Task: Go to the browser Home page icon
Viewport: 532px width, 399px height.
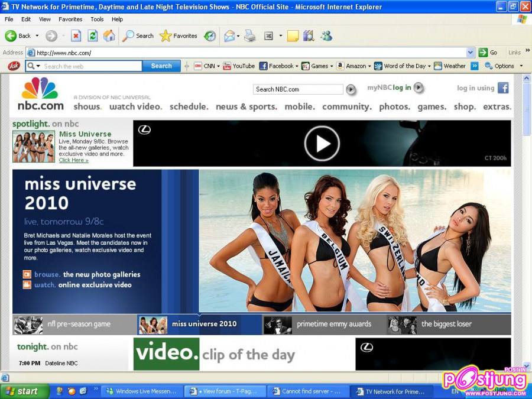Action: (x=109, y=36)
